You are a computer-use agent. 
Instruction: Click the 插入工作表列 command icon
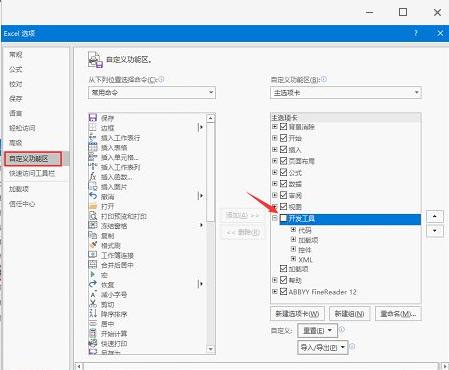click(x=93, y=167)
